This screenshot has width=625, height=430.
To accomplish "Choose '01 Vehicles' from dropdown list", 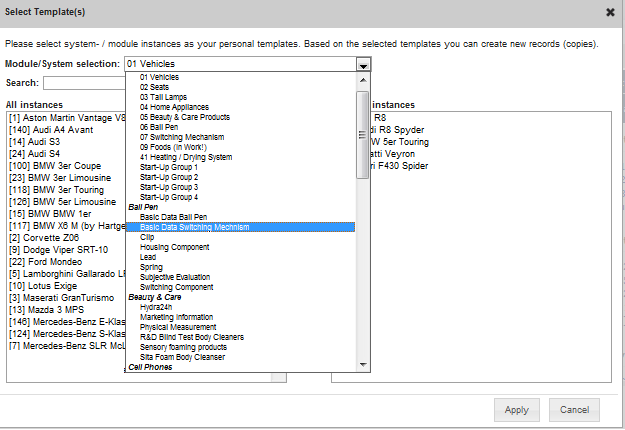I will 159,77.
